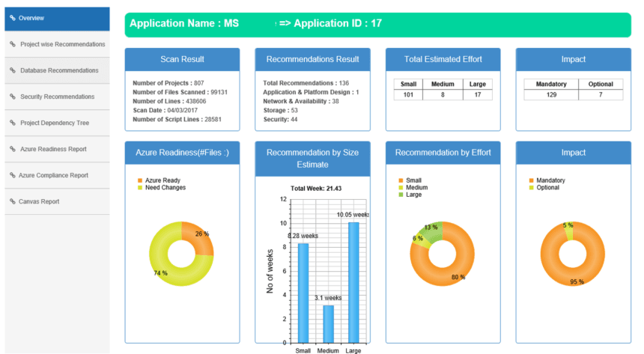Click the Need Changes yellow legend swatch
The image size is (644, 354).
click(140, 188)
